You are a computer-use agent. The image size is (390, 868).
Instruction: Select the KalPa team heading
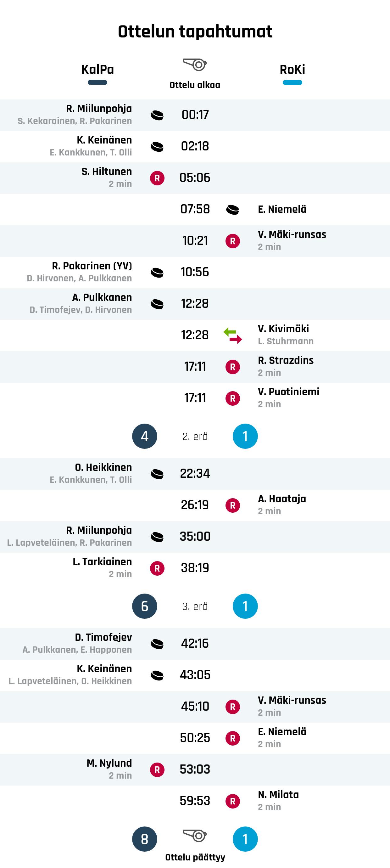coord(97,70)
